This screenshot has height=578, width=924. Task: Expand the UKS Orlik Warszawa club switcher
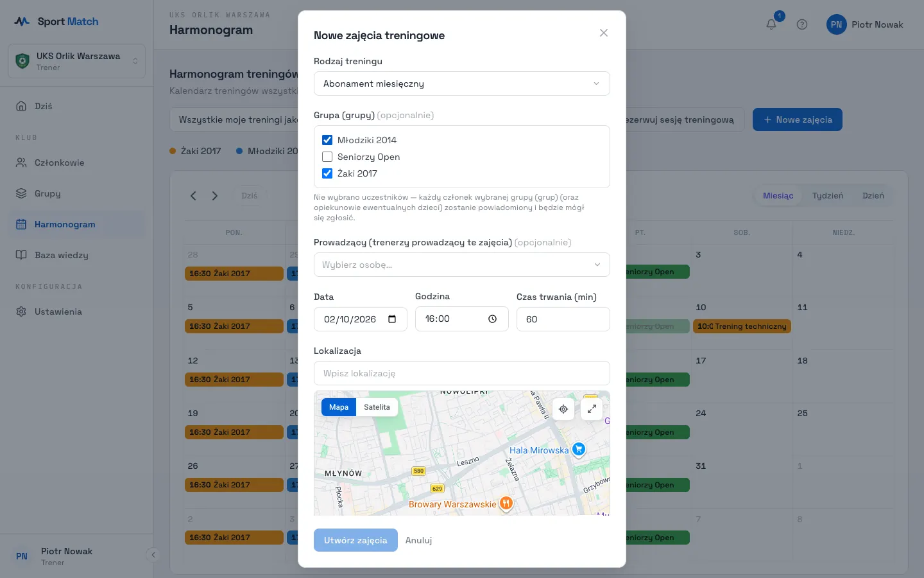click(x=77, y=61)
